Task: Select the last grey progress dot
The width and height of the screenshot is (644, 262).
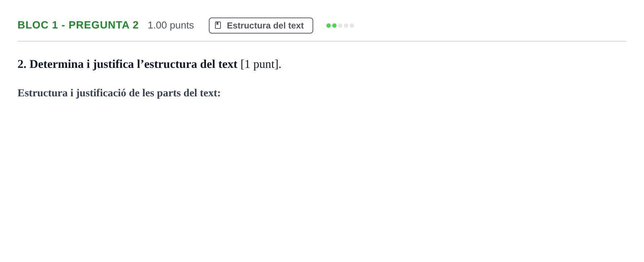Action: (x=352, y=26)
